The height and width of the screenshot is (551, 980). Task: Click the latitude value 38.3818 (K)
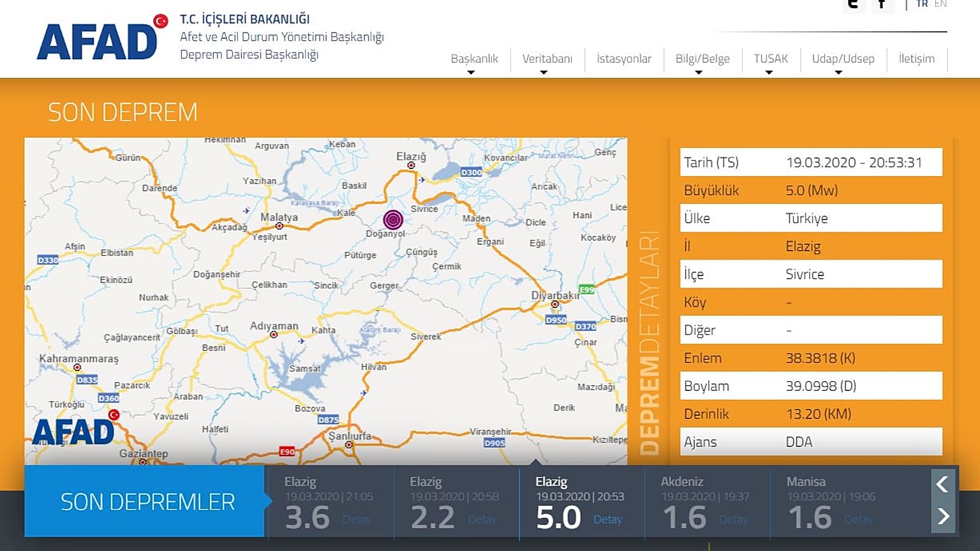820,358
